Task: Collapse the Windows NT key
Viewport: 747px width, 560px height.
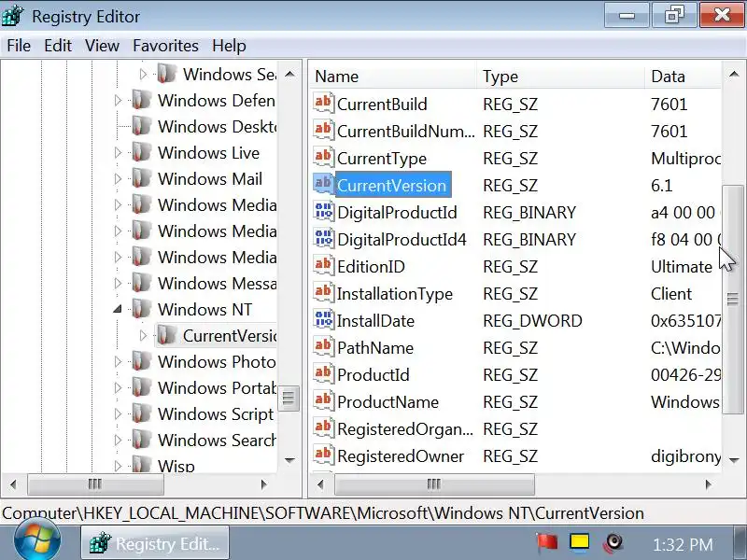Action: pyautogui.click(x=118, y=310)
